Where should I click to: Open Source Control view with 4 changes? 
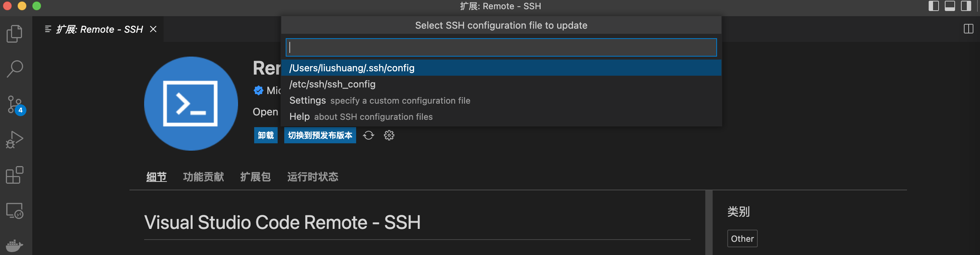[15, 104]
